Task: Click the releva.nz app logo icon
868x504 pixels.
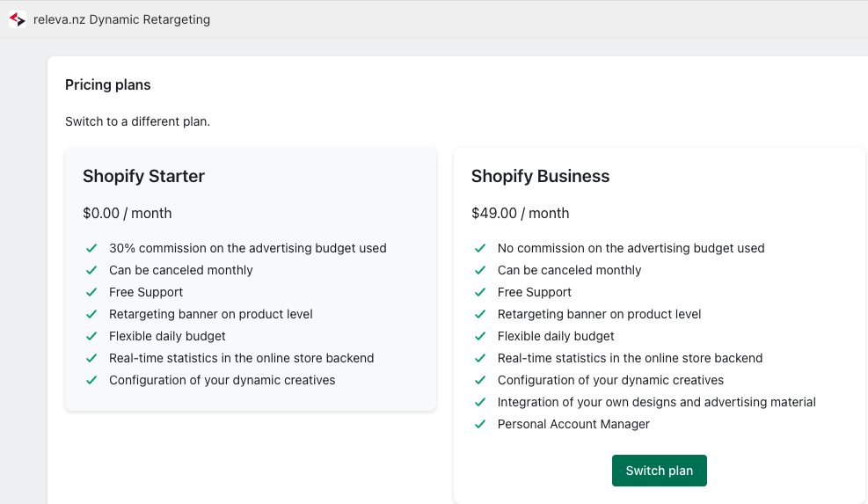Action: (18, 19)
